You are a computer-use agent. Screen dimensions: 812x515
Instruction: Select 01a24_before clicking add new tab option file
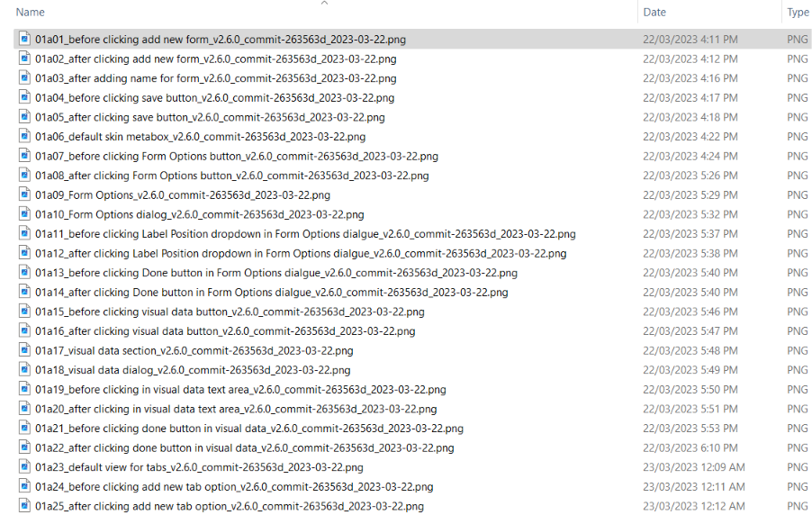pos(234,487)
